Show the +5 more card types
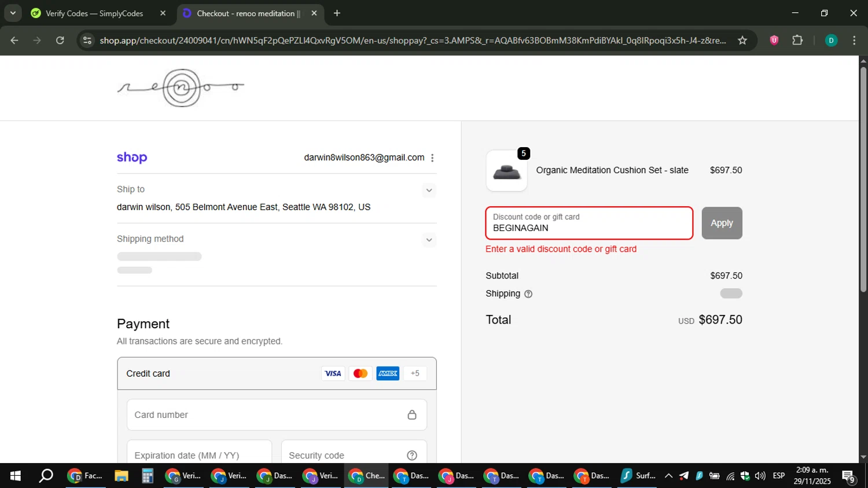 point(415,373)
